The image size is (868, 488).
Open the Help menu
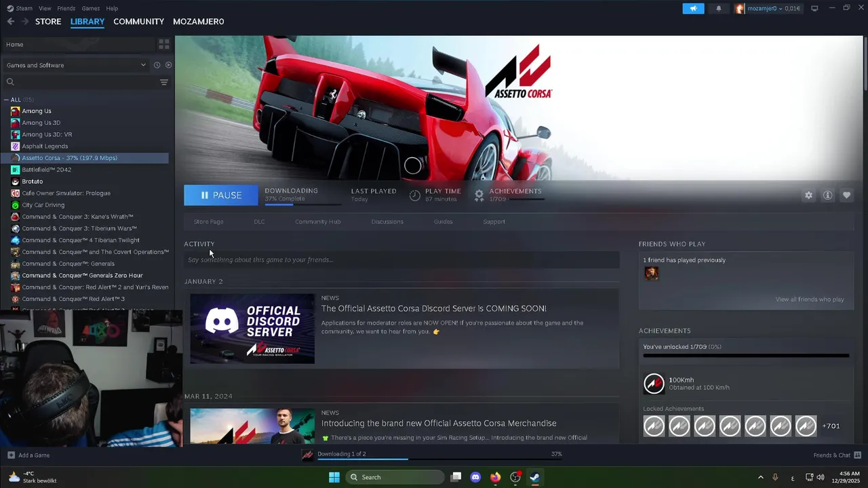(x=112, y=8)
